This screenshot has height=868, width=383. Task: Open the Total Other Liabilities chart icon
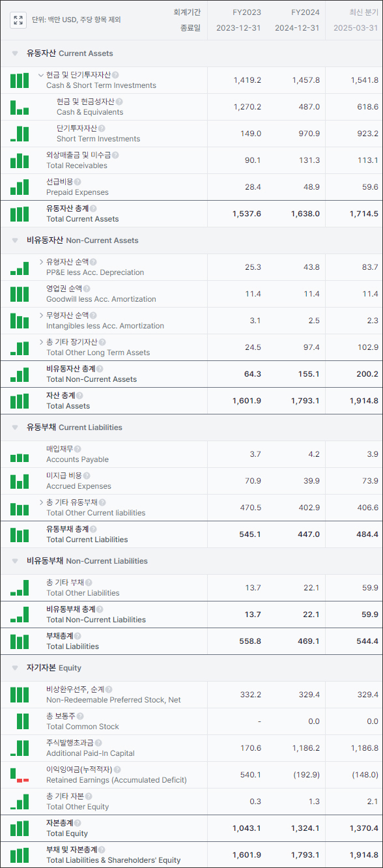20,588
